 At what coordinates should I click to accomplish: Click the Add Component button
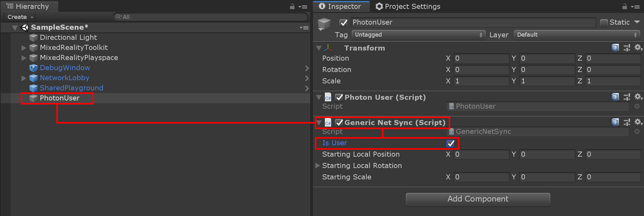(x=478, y=199)
